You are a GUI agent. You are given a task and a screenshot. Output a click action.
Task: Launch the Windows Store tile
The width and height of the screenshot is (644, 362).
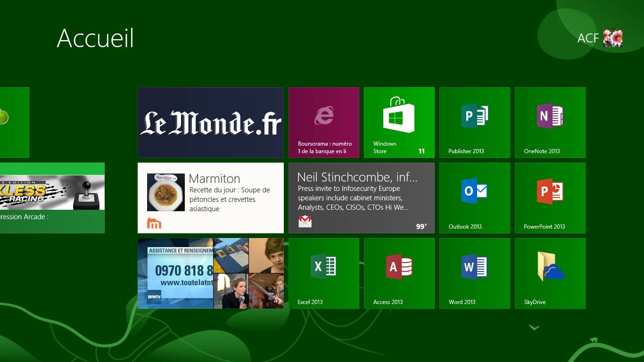pyautogui.click(x=399, y=123)
